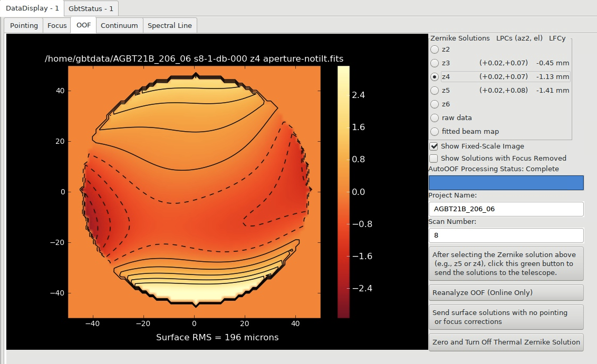The width and height of the screenshot is (597, 364).
Task: Select the z4 Zernike solution radio
Action: pyautogui.click(x=435, y=77)
